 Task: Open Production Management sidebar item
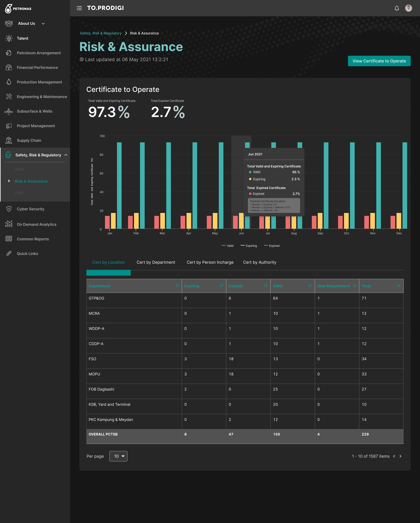click(x=39, y=82)
